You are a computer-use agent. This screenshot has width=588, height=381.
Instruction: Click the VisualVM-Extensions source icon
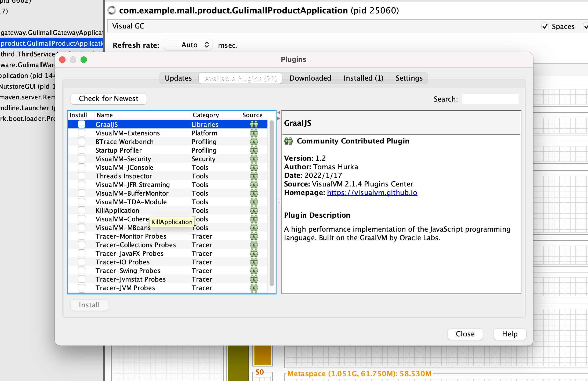tap(254, 133)
